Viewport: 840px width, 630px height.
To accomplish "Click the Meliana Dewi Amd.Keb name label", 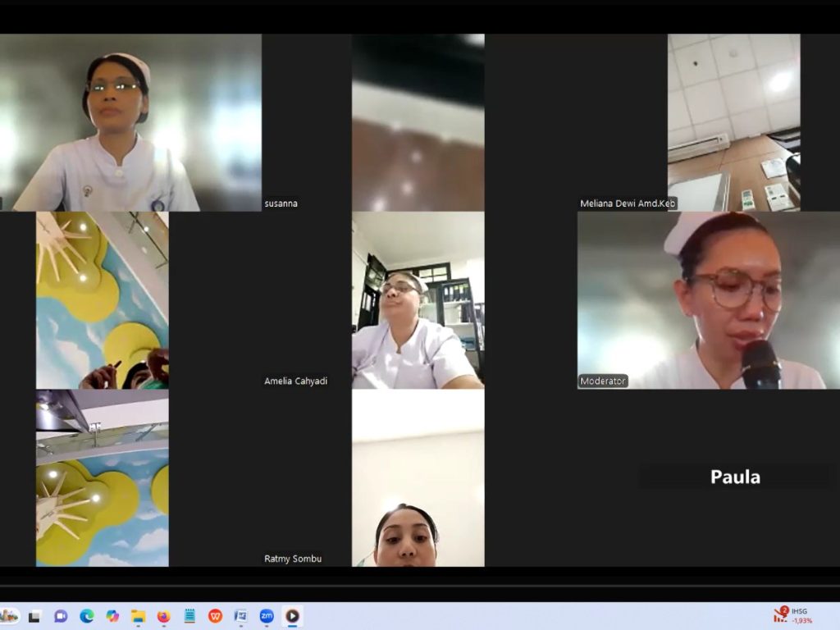I will tap(628, 203).
